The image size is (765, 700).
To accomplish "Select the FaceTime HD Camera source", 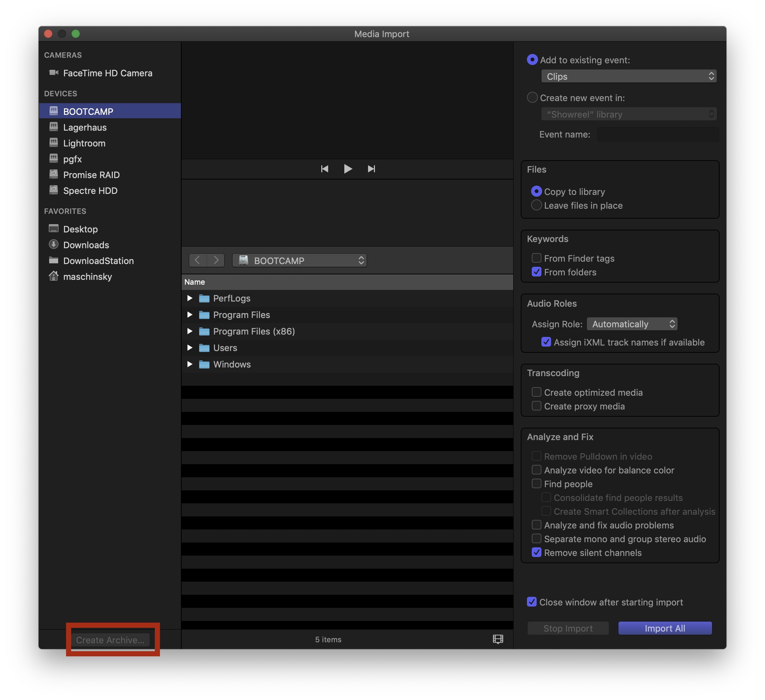I will (108, 73).
